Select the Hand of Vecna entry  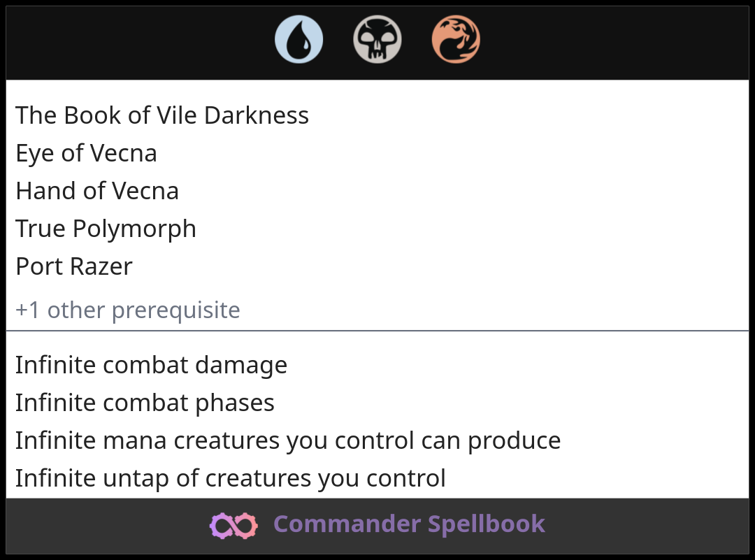[x=97, y=191]
